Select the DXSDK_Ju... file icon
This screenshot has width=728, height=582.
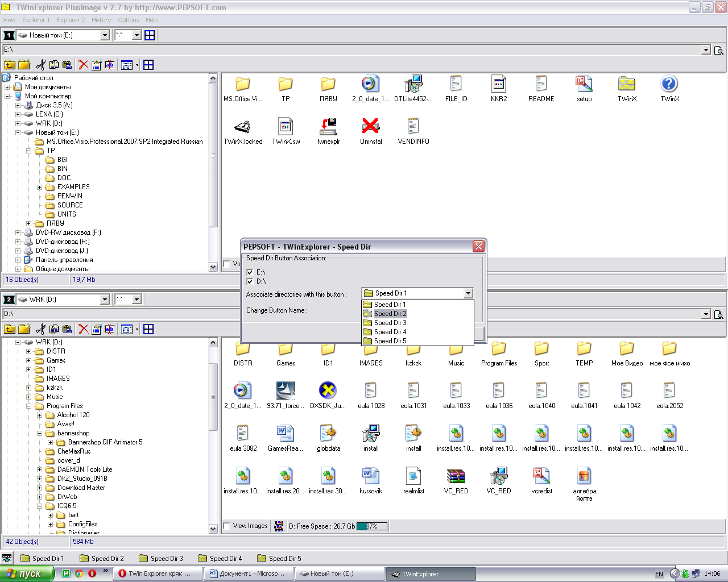[328, 390]
